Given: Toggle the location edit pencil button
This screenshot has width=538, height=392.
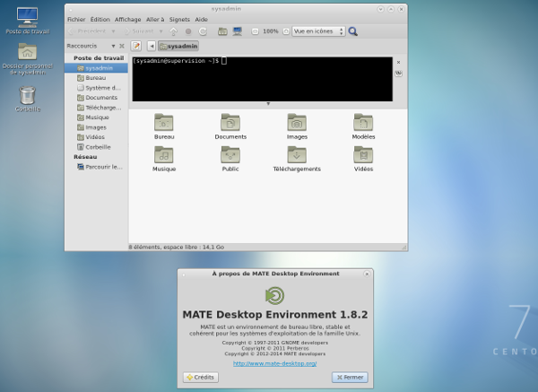Looking at the screenshot, I should 136,46.
